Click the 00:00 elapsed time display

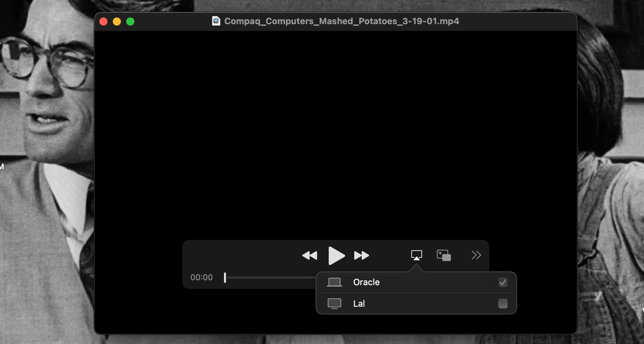tap(201, 277)
